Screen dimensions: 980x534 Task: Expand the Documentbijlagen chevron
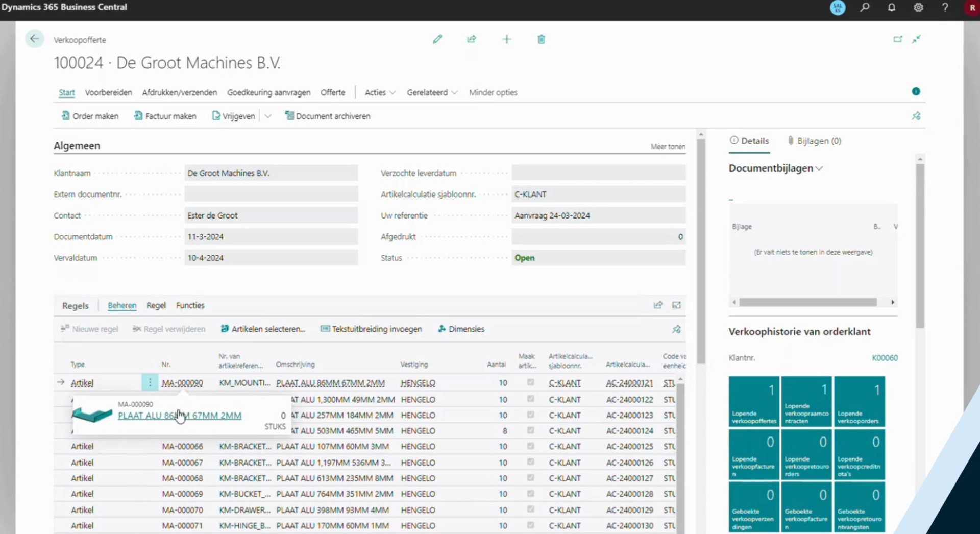820,168
